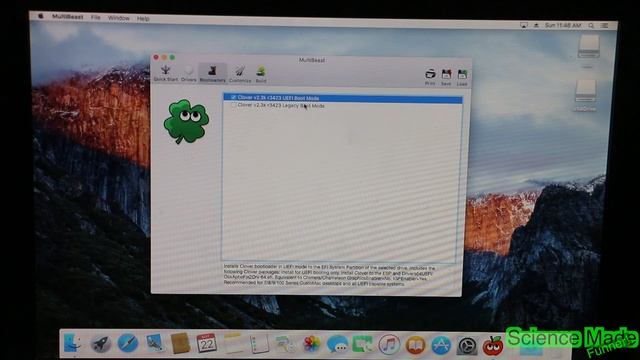The image size is (640, 360).
Task: Open iBooks from the dock
Action: point(416,345)
